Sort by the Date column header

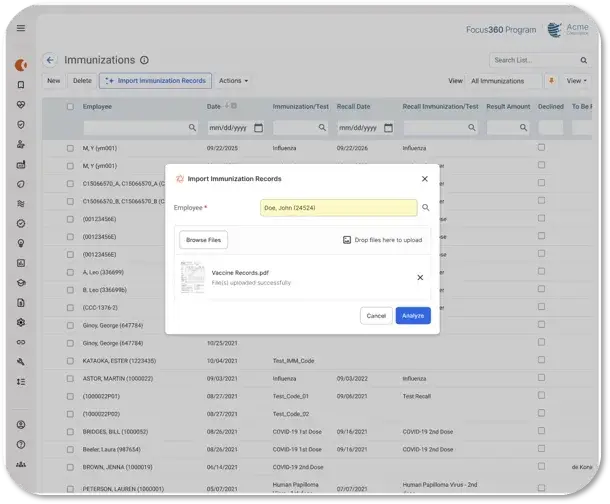click(214, 107)
